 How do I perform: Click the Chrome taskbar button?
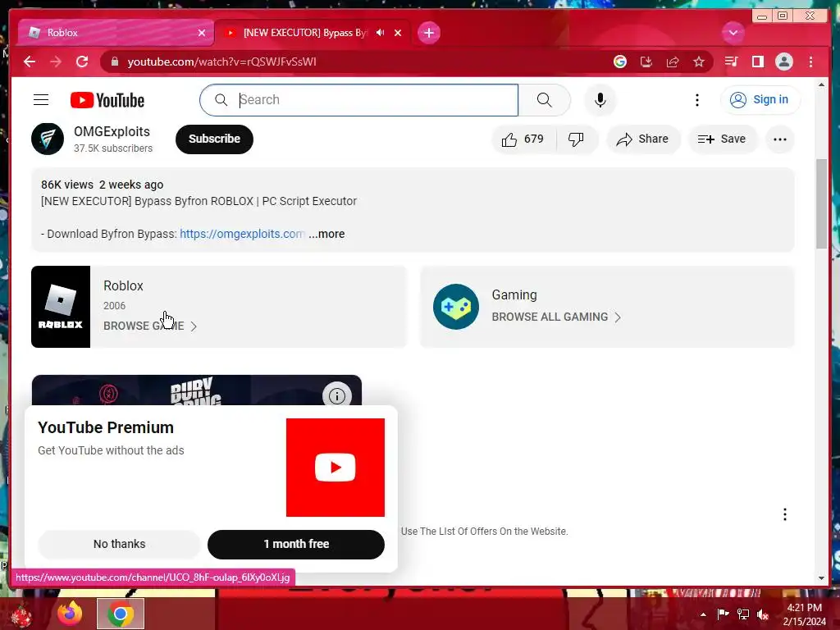[x=121, y=614]
